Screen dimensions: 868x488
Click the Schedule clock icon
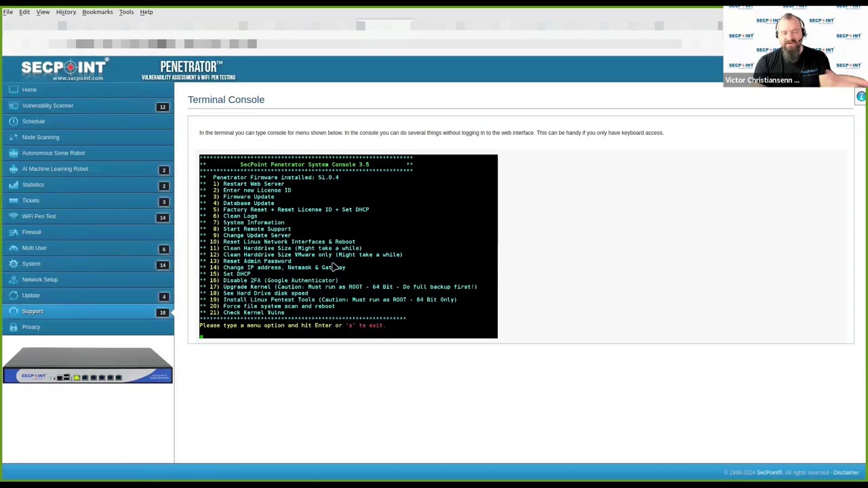(x=14, y=121)
